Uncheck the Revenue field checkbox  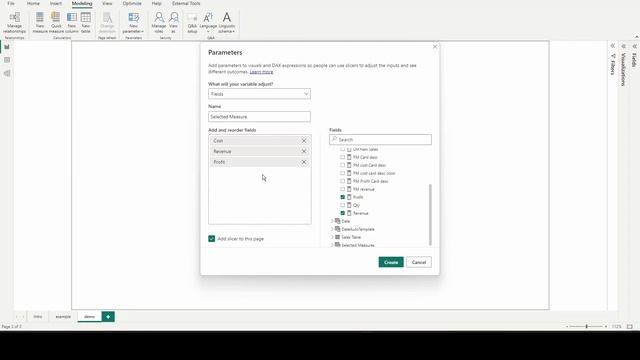click(342, 213)
